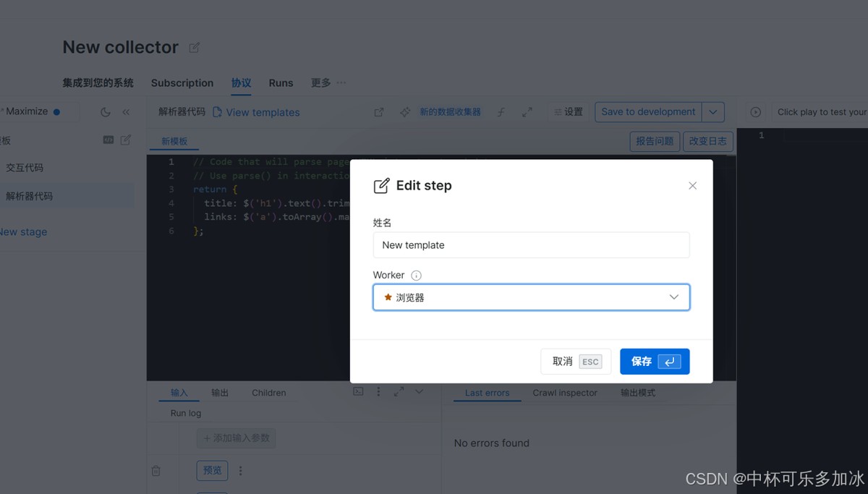Click the play test button

coord(756,112)
